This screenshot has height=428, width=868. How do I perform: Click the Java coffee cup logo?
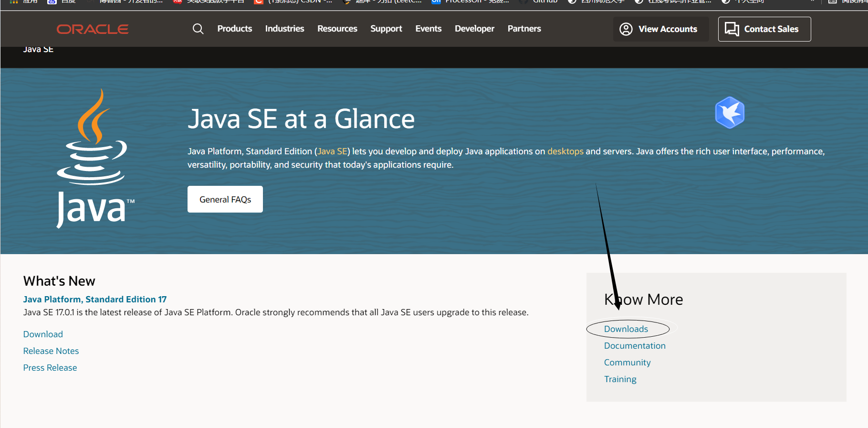pos(95,159)
